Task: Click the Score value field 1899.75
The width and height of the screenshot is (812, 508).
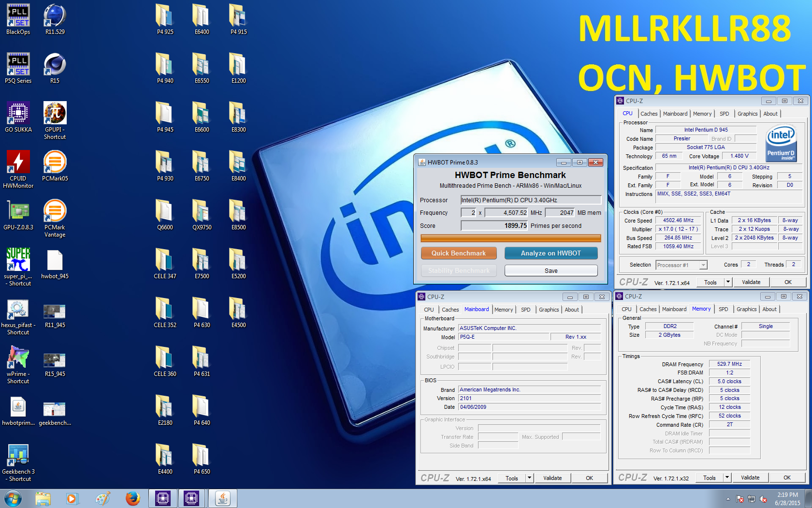Action: [x=494, y=225]
